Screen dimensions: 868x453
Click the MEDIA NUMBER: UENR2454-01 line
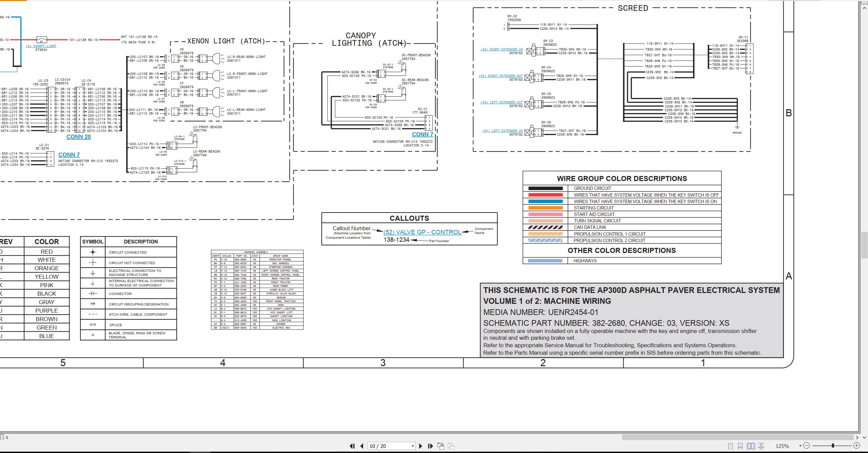tap(541, 312)
